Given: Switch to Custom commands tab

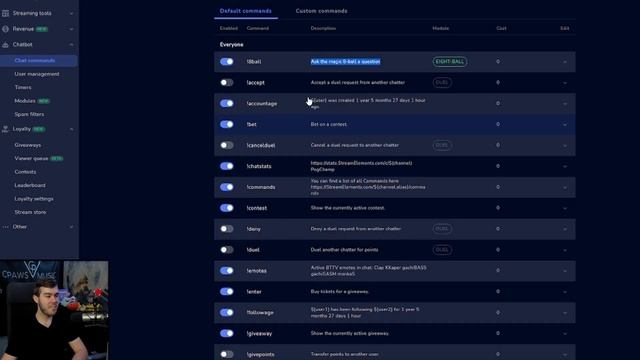Looking at the screenshot, I should (x=322, y=11).
